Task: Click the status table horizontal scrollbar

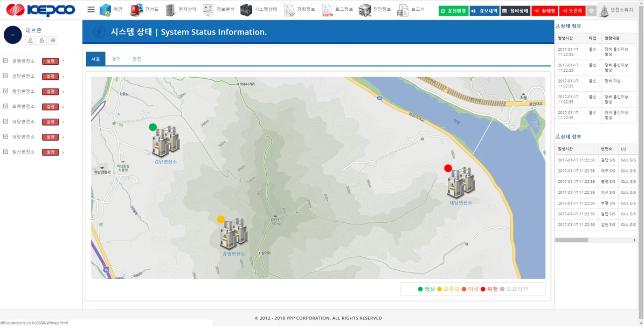Action: click(571, 240)
